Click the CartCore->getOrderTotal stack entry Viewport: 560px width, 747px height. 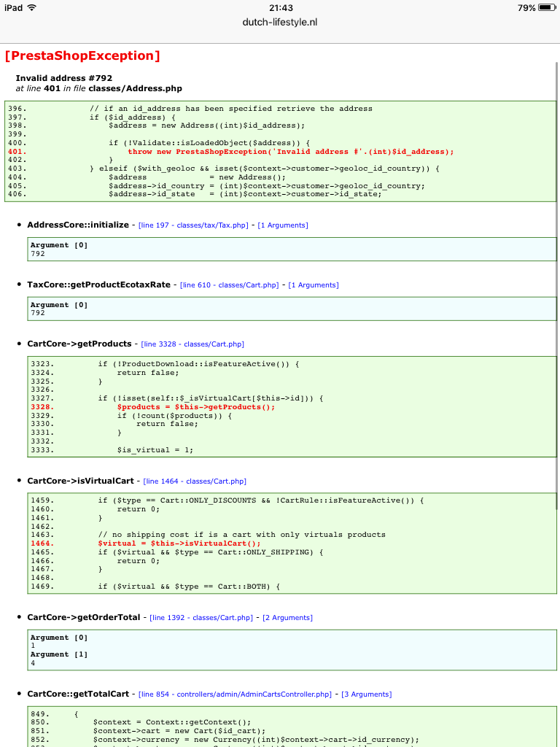click(84, 617)
